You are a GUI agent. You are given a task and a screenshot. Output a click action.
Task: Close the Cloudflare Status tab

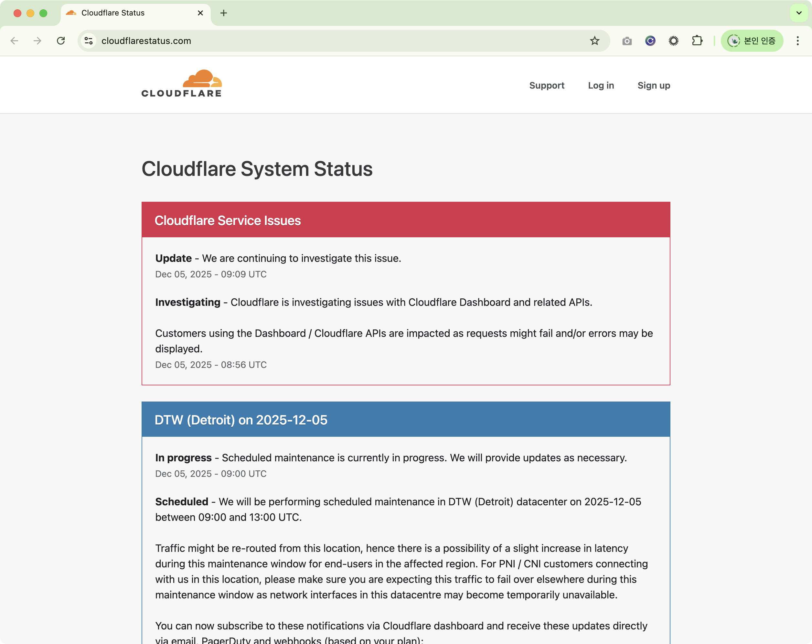click(200, 13)
